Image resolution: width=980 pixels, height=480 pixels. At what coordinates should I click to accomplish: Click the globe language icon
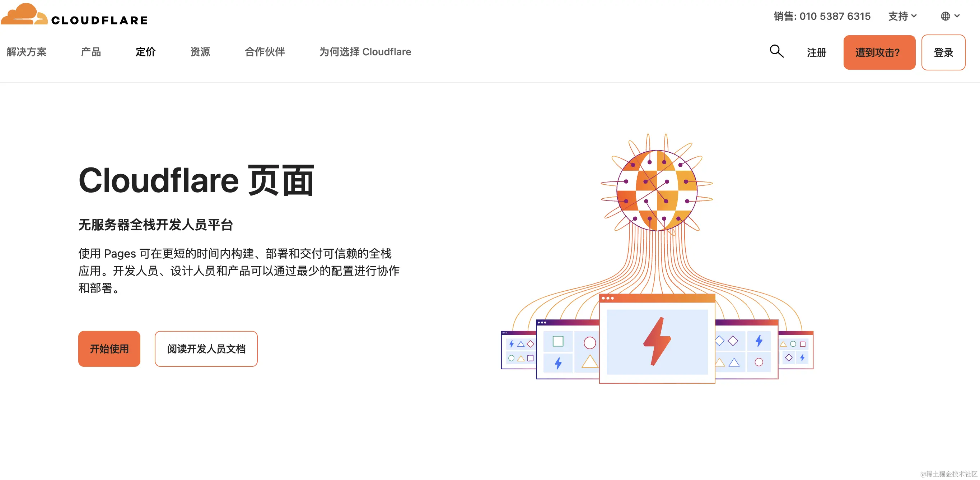tap(946, 17)
